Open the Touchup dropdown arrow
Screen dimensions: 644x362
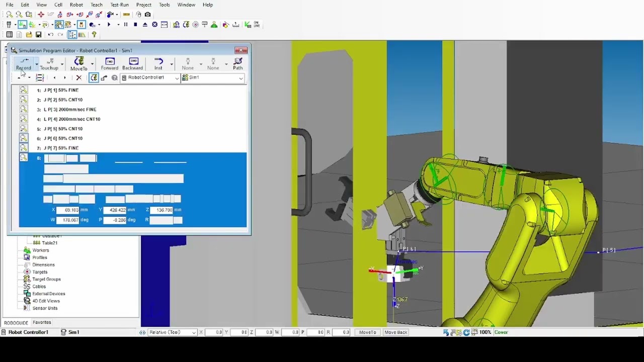[x=62, y=64]
